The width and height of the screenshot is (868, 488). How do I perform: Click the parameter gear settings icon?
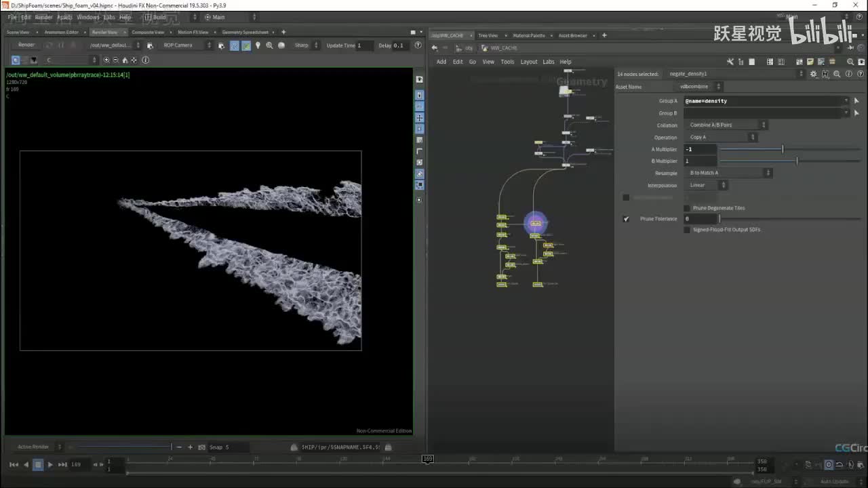click(814, 74)
